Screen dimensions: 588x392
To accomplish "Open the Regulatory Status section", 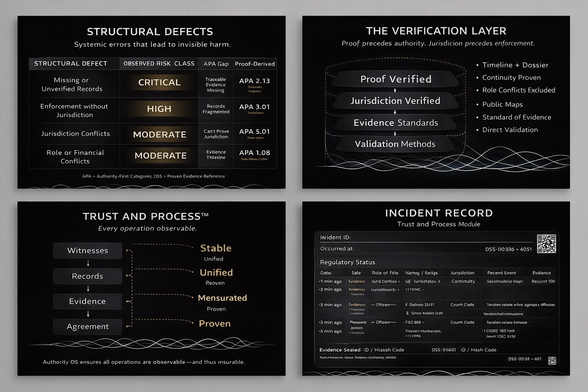I will [x=347, y=262].
